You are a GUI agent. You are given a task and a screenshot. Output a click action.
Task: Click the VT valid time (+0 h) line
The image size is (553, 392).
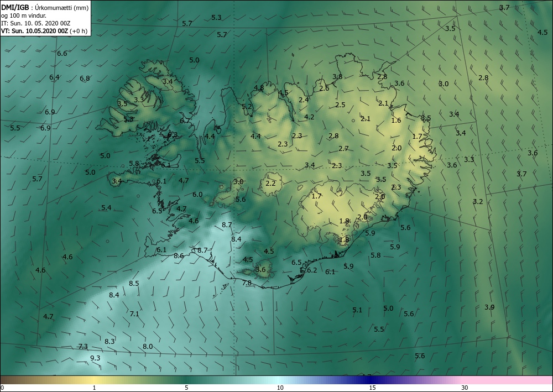coord(44,31)
